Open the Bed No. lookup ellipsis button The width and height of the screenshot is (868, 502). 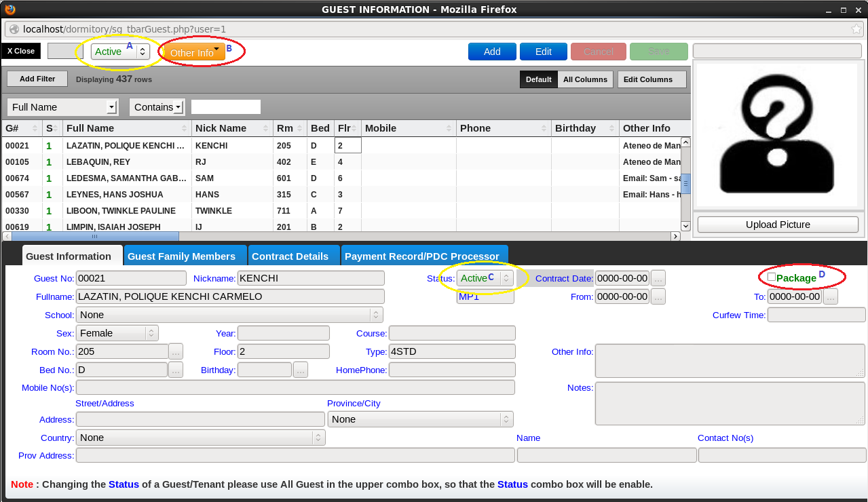tap(176, 370)
